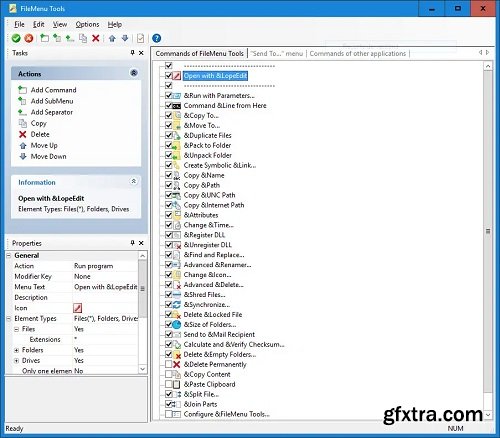
Task: Click Move Up in Actions list
Action: 44,145
